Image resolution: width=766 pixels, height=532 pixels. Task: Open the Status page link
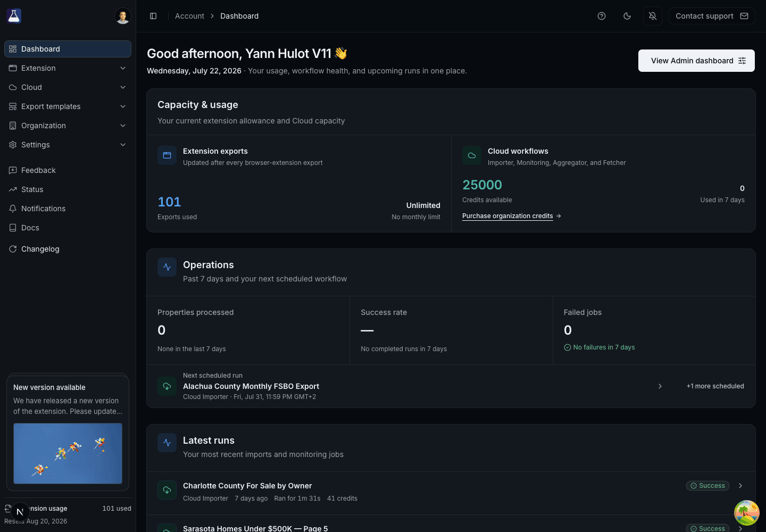pyautogui.click(x=68, y=189)
